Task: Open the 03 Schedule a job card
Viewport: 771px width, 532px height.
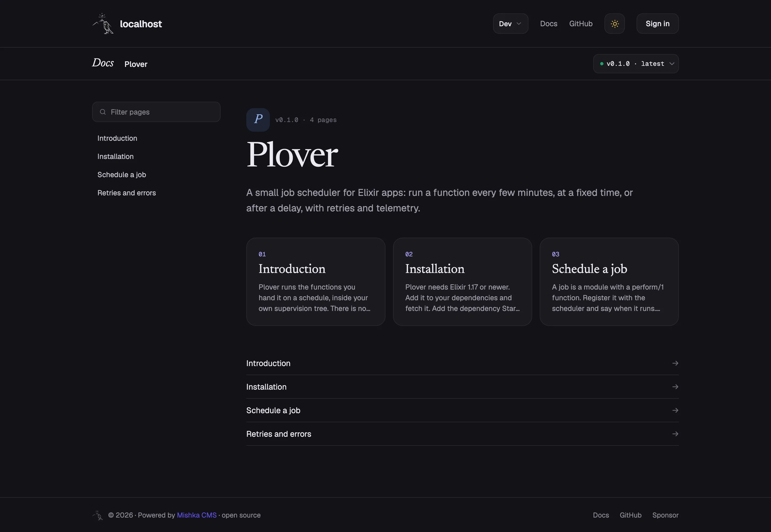Action: [609, 282]
